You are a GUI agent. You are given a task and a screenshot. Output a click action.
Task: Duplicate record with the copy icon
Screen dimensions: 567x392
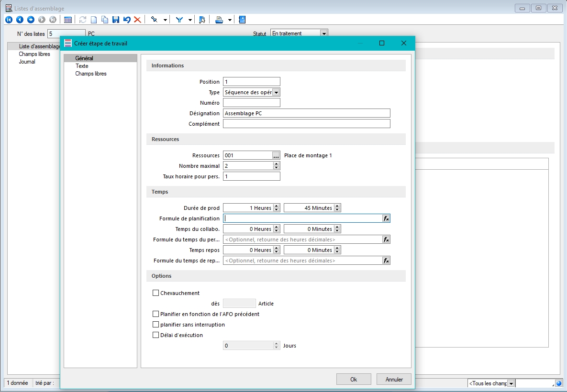pos(105,20)
